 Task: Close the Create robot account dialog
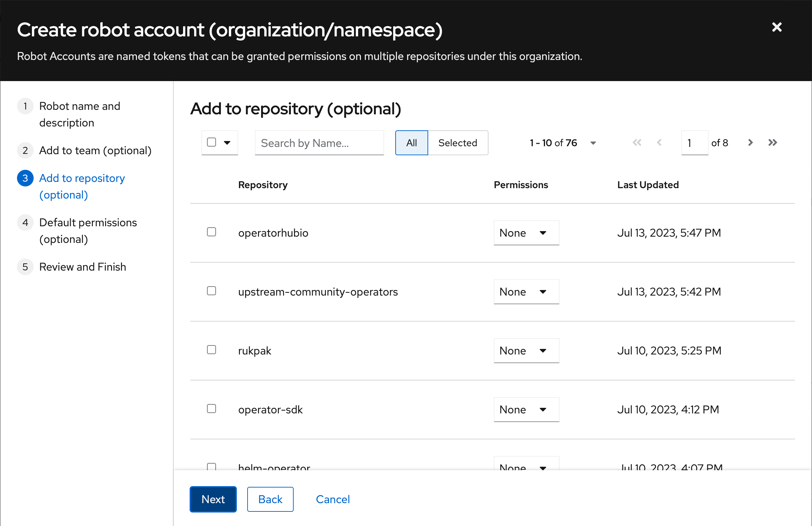tap(777, 27)
